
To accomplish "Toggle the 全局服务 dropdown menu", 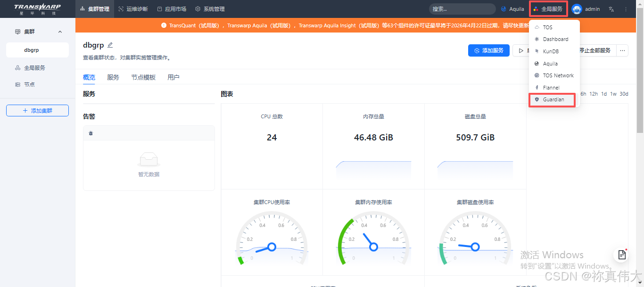I will click(548, 9).
